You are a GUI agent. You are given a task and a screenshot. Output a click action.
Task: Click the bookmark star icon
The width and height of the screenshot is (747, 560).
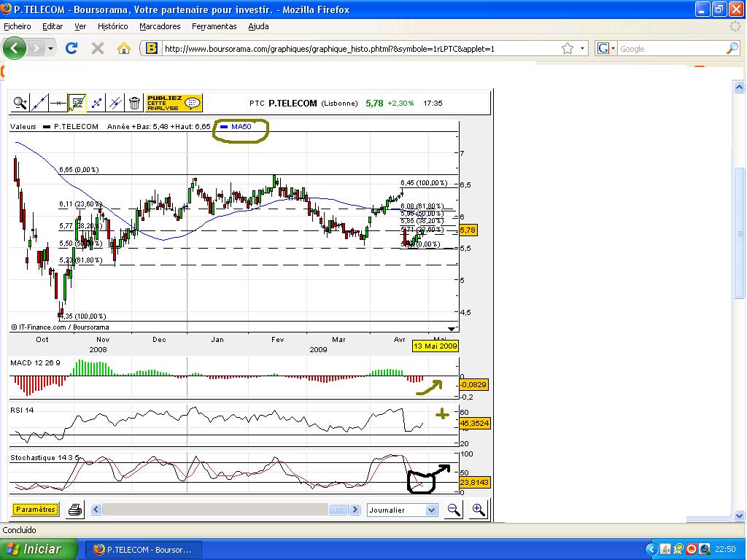click(567, 48)
